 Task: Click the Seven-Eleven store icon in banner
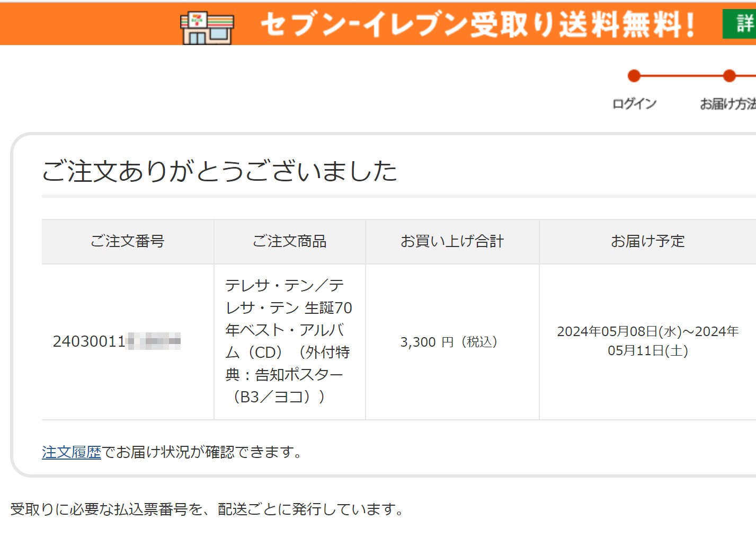tap(207, 27)
